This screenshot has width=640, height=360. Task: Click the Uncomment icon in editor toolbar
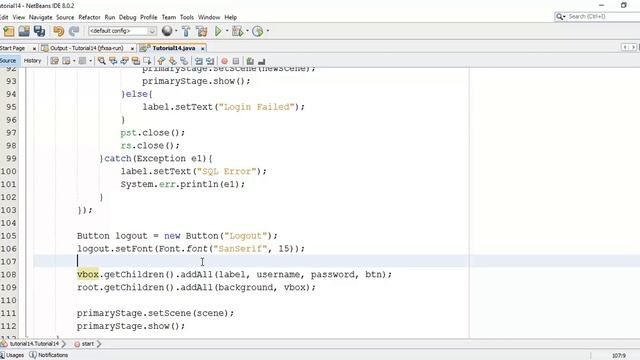262,61
